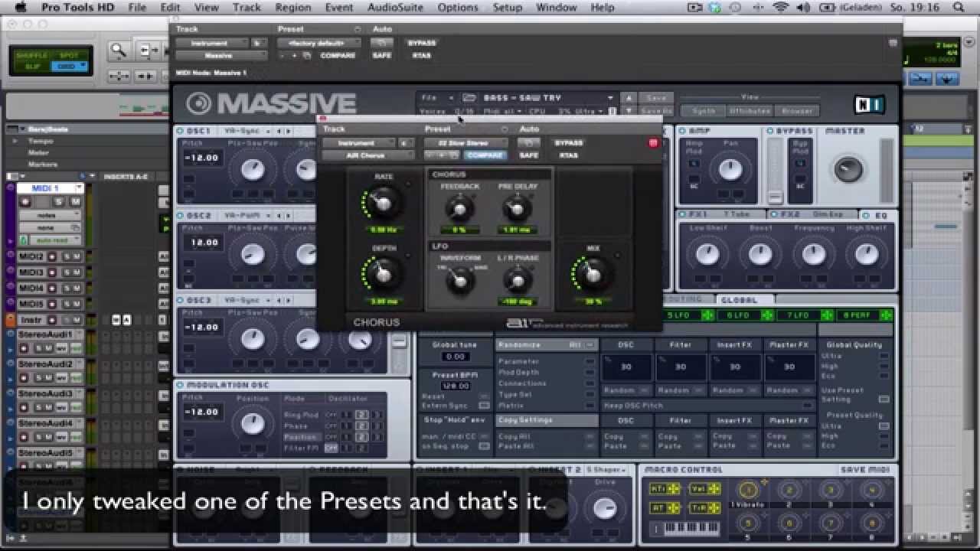Open the AudioSuite menu

(x=396, y=8)
